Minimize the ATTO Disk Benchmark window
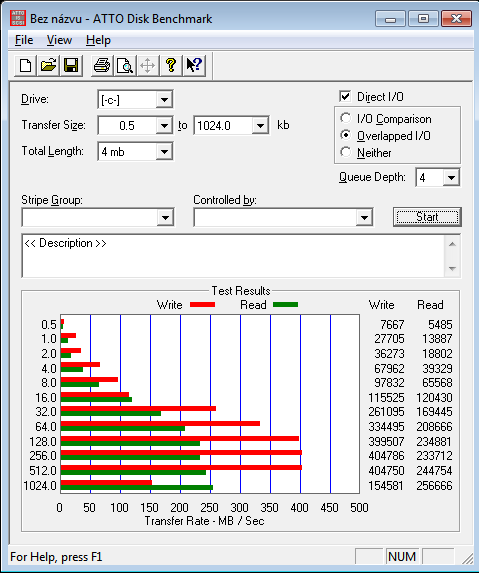 (x=390, y=19)
